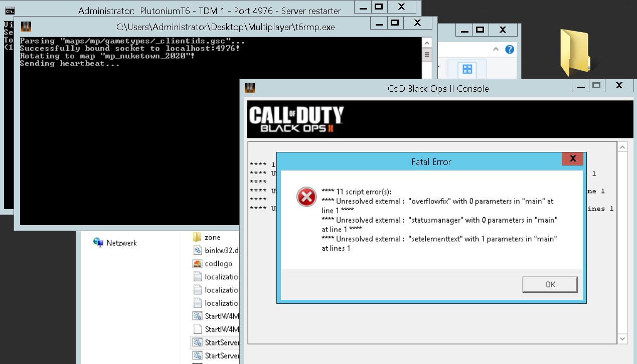Close the CoD Black Ops II Console window
637x364 pixels.
619,86
